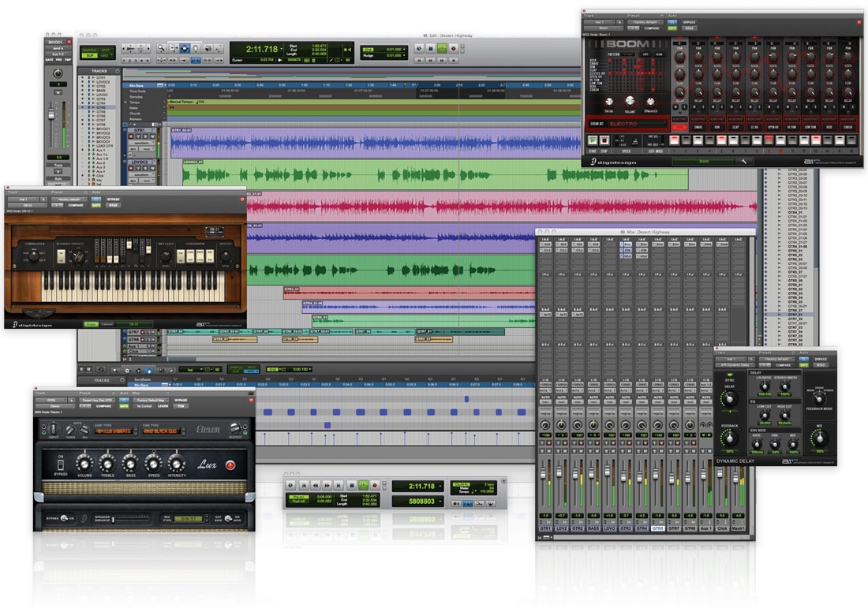
Task: Click the Intensity knob on the Lux amp
Action: coord(177,464)
